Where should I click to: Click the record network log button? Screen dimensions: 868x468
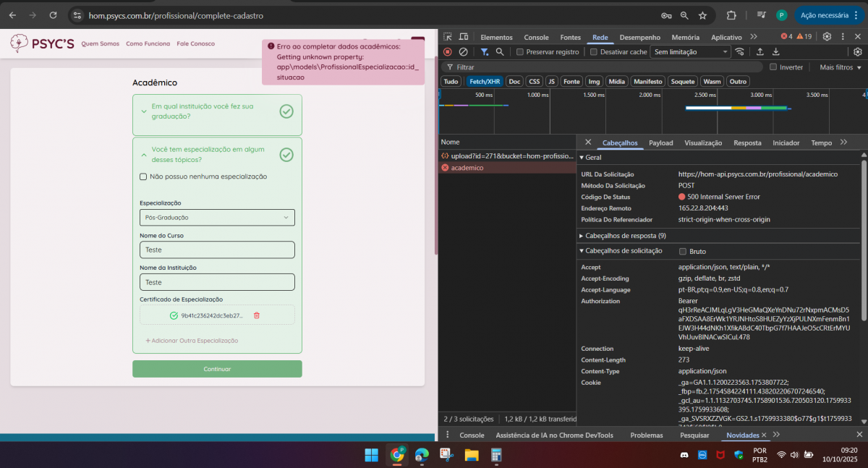[448, 52]
